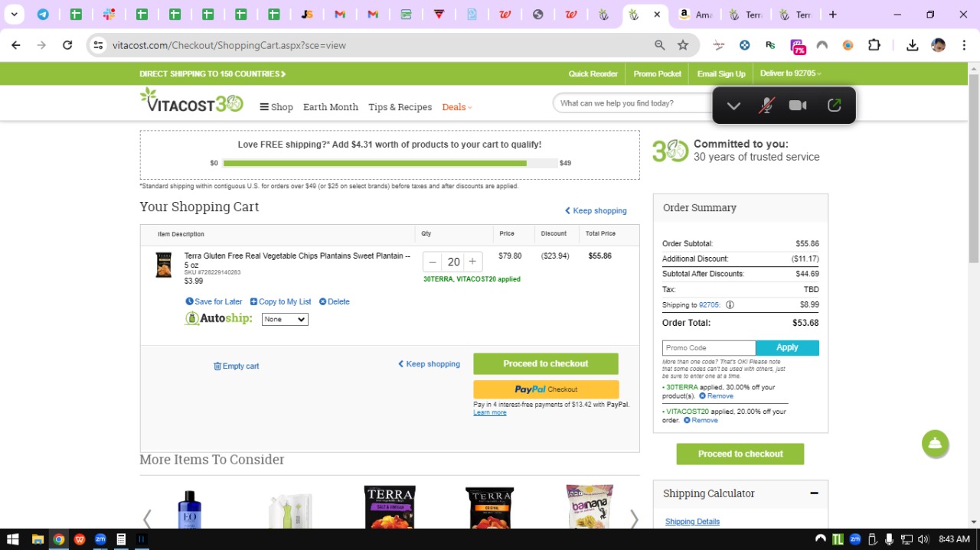Click the Vitacost 30 logo
This screenshot has height=550, width=980.
[x=191, y=100]
